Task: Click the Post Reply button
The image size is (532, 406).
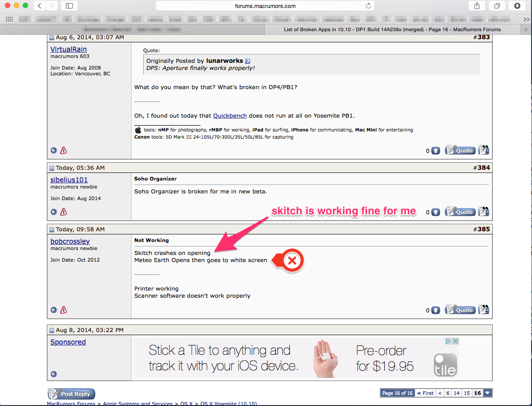Action: pos(71,394)
